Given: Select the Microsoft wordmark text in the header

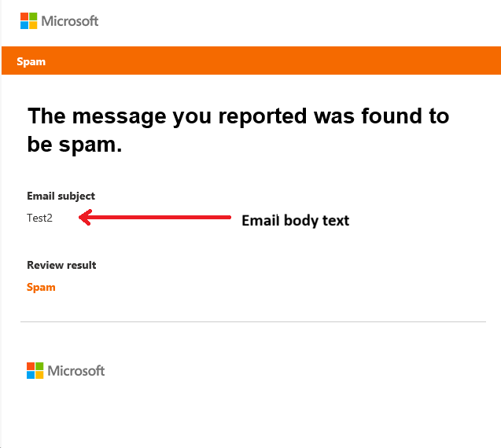Looking at the screenshot, I should pos(70,21).
